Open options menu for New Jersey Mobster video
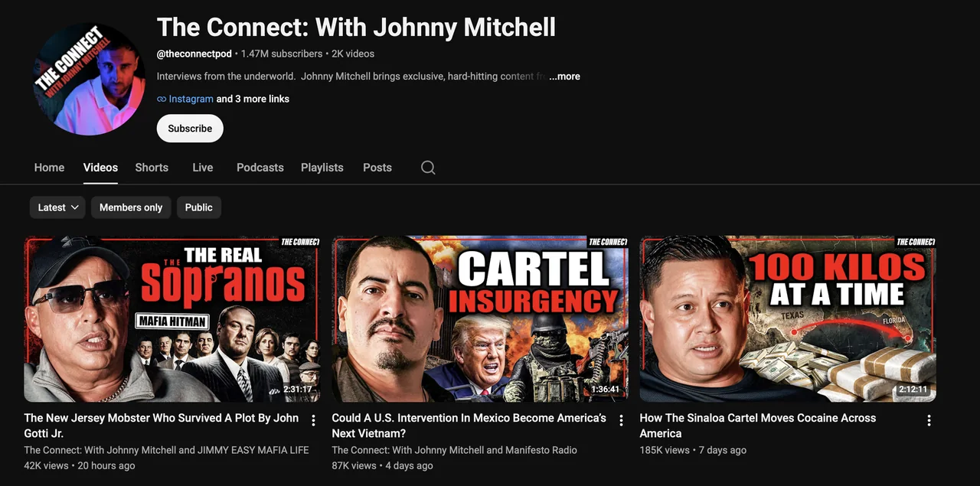 313,420
